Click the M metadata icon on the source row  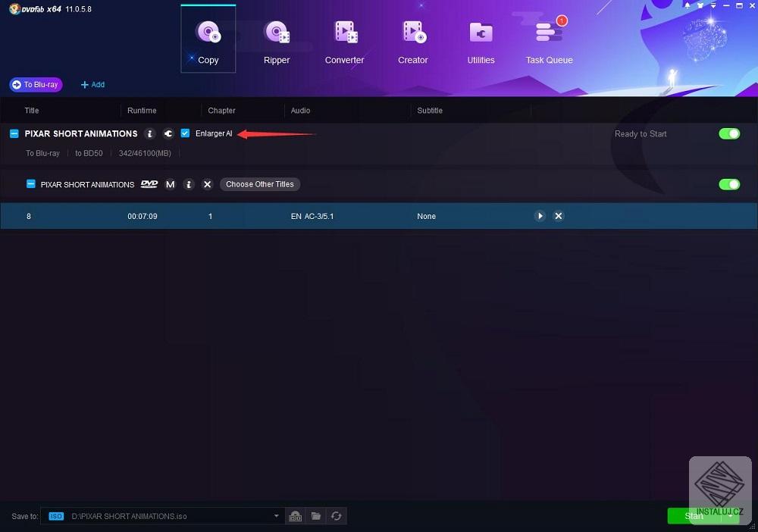click(170, 183)
